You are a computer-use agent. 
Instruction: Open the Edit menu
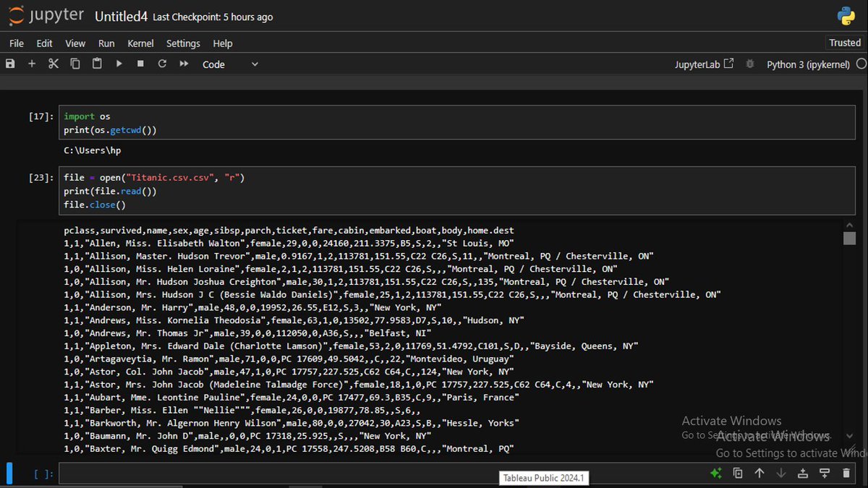pos(45,43)
